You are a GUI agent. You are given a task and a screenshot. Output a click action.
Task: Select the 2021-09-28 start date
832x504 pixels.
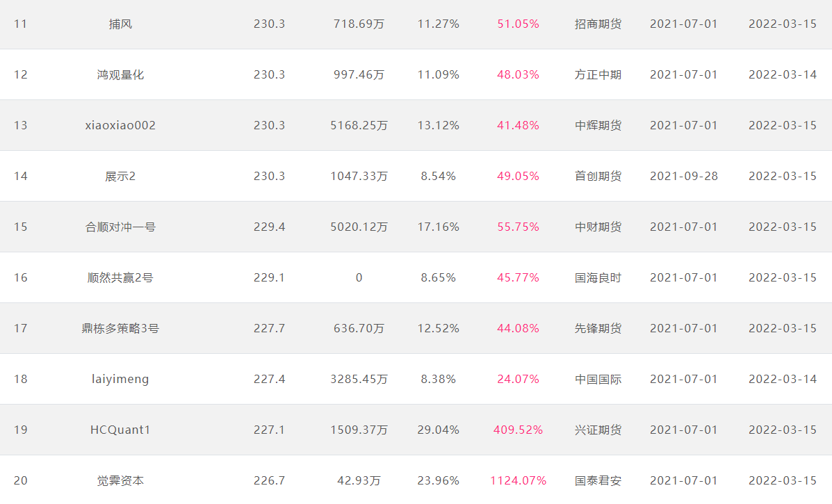point(684,176)
